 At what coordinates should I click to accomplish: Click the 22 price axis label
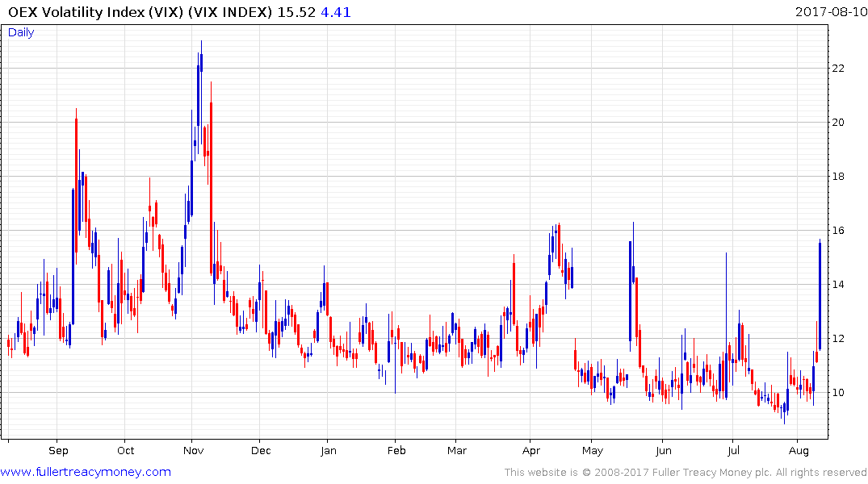838,68
